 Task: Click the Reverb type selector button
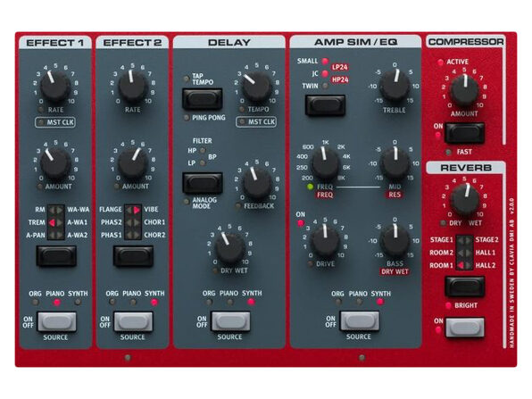pos(464,287)
